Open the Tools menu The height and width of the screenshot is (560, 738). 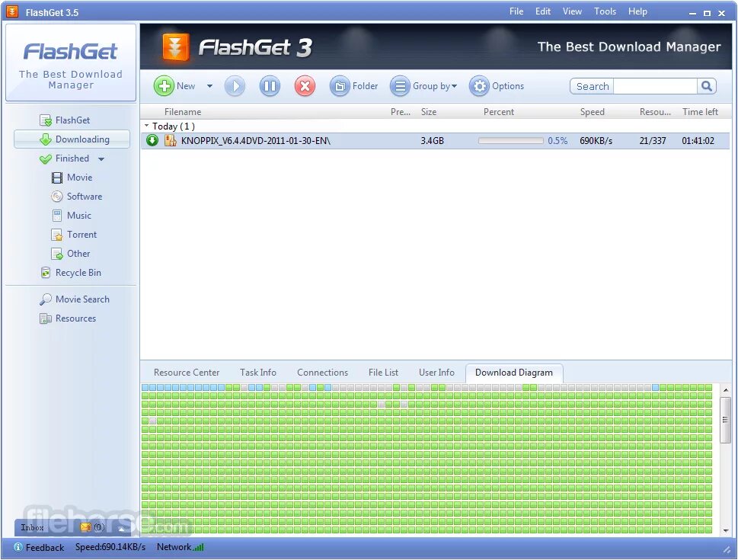[x=605, y=11]
